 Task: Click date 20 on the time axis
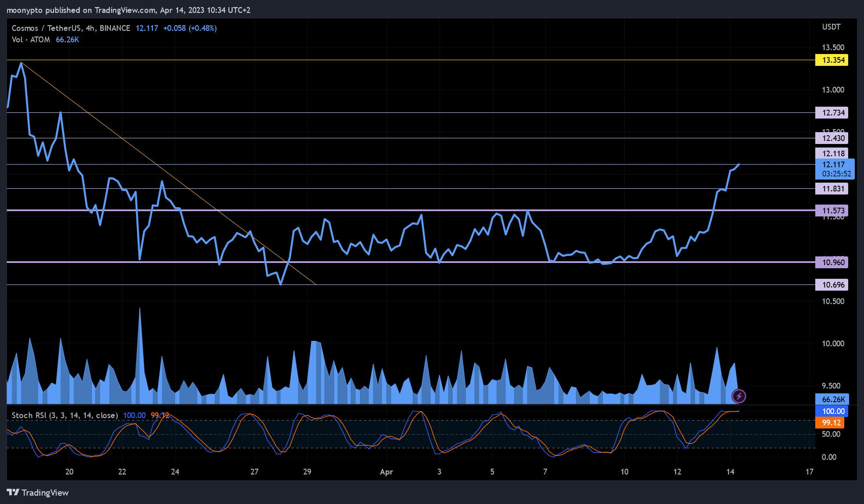[x=69, y=472]
